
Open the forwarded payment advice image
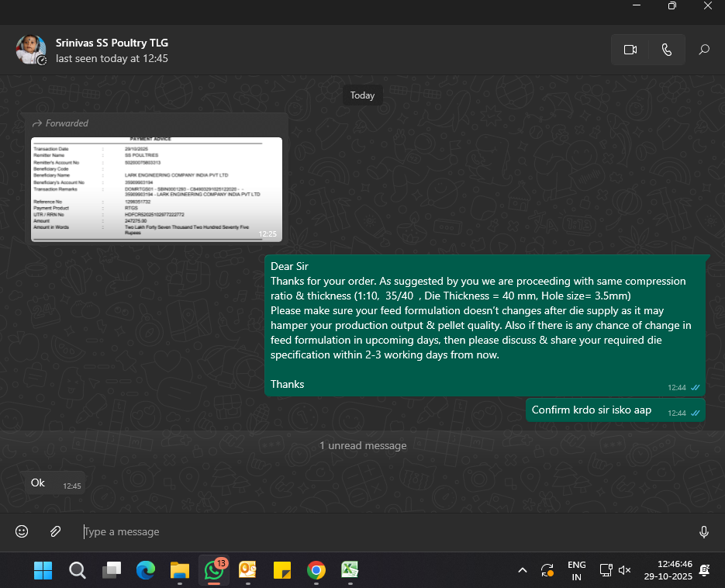pyautogui.click(x=157, y=189)
